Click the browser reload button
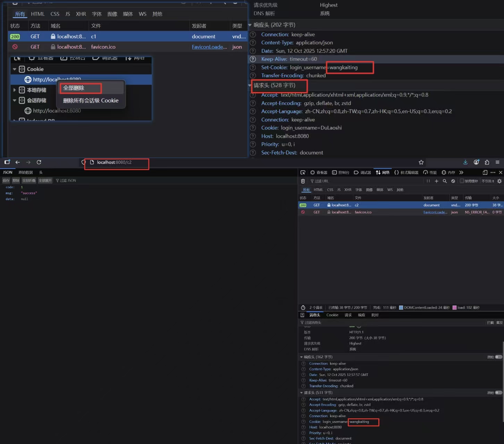 pos(39,162)
